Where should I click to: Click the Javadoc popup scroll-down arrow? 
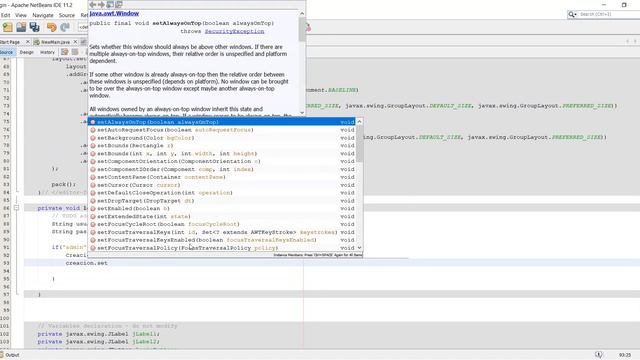point(302,113)
